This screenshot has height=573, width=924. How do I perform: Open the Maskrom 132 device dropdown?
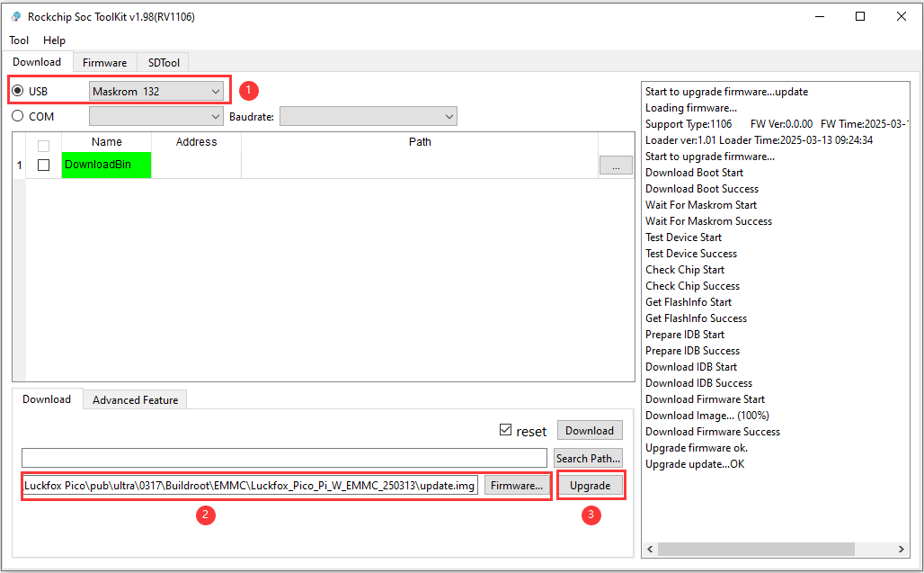(x=156, y=91)
